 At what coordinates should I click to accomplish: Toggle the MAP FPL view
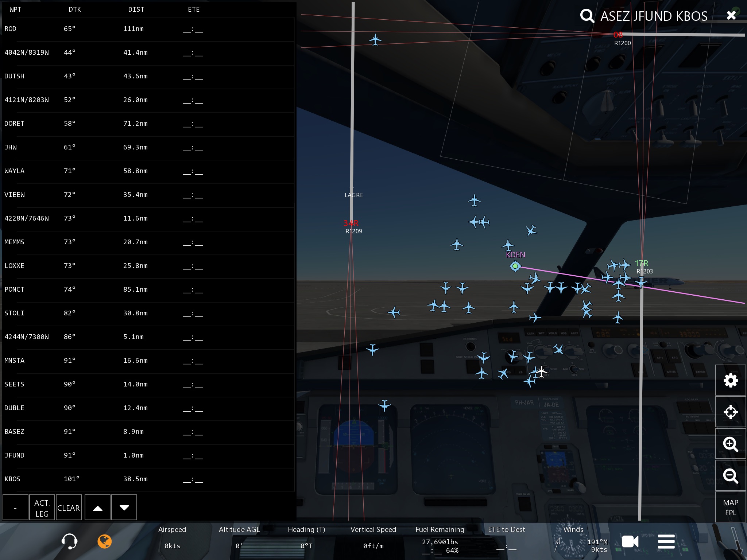[730, 507]
